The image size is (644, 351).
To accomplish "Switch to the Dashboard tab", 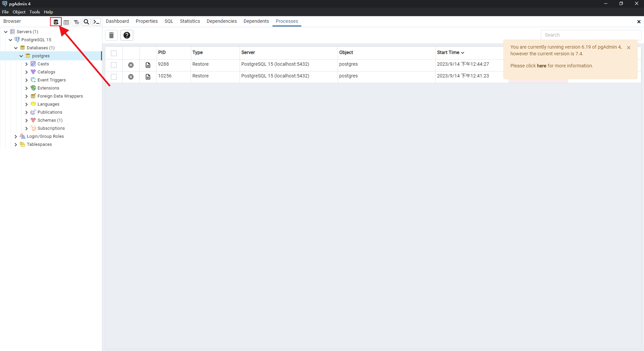I will pyautogui.click(x=117, y=21).
